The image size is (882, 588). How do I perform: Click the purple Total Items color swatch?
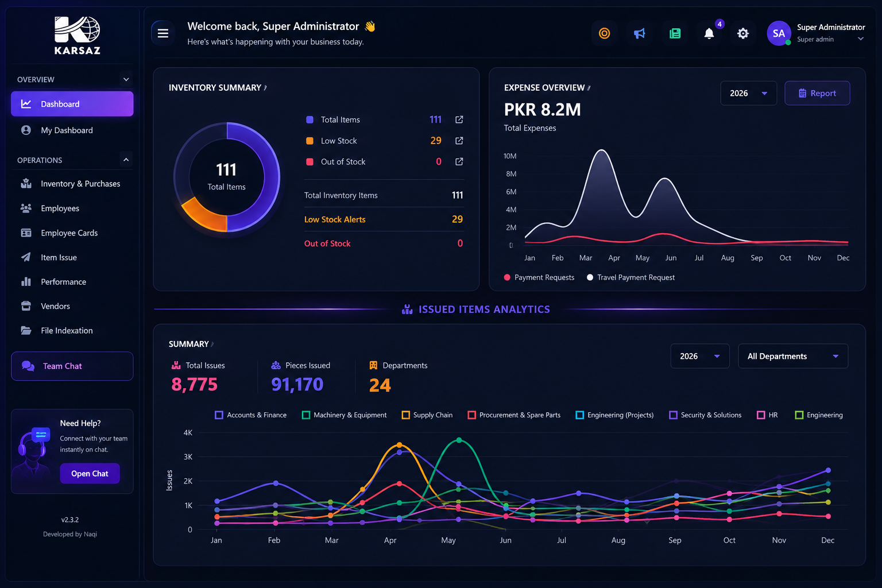pyautogui.click(x=310, y=119)
